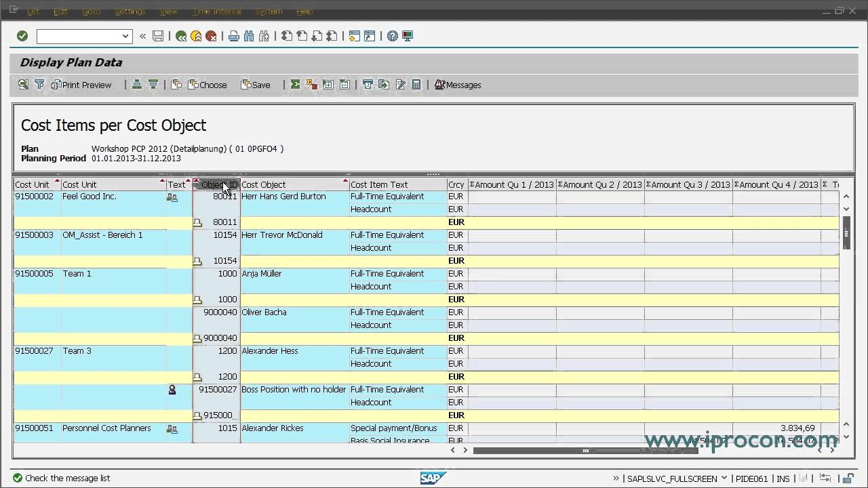Click the Create New Session icon

point(354,36)
